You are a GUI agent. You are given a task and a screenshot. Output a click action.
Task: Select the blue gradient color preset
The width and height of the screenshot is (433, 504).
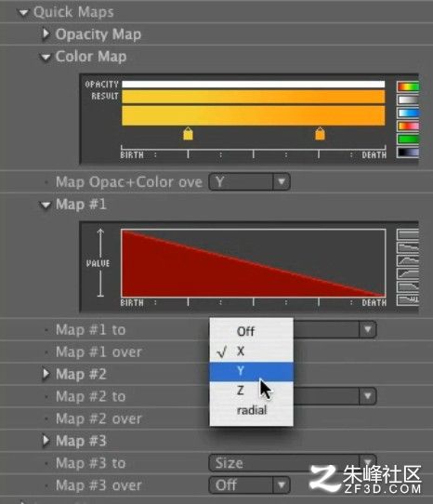(408, 113)
